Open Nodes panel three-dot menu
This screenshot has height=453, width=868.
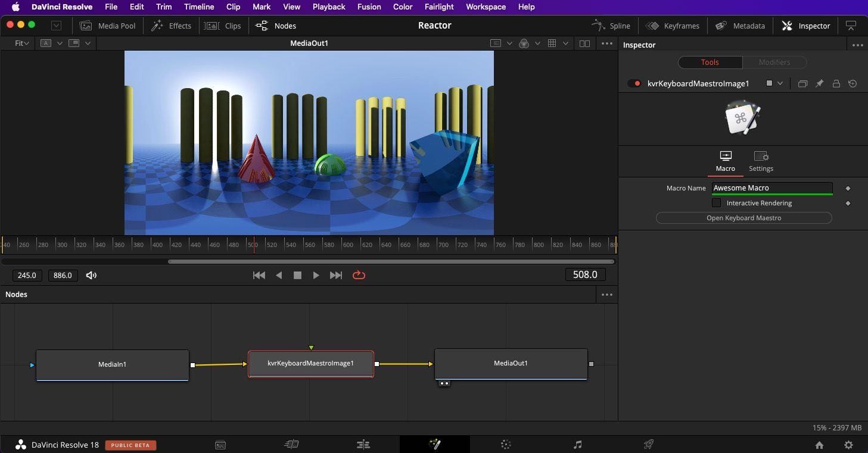tap(607, 295)
